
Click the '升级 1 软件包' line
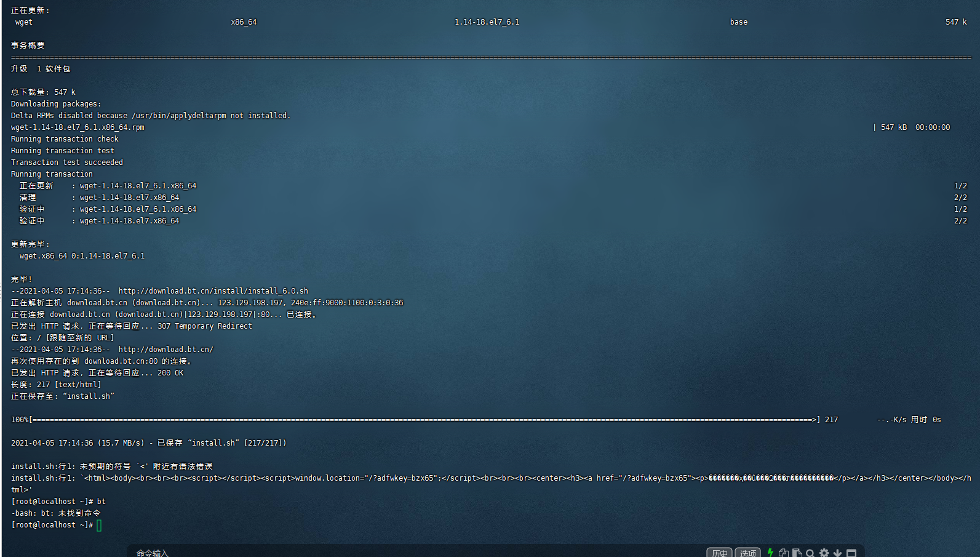pyautogui.click(x=41, y=69)
